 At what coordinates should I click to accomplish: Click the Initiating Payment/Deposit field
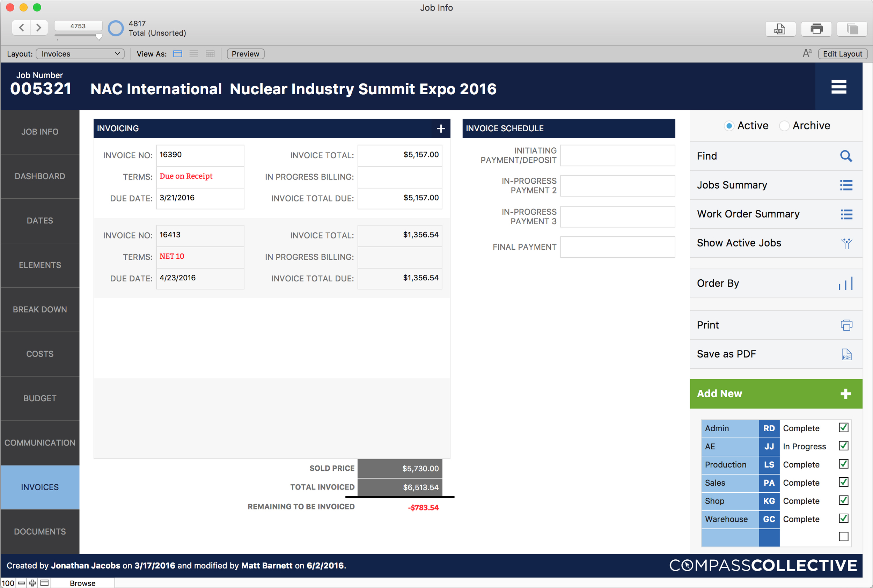pyautogui.click(x=617, y=156)
